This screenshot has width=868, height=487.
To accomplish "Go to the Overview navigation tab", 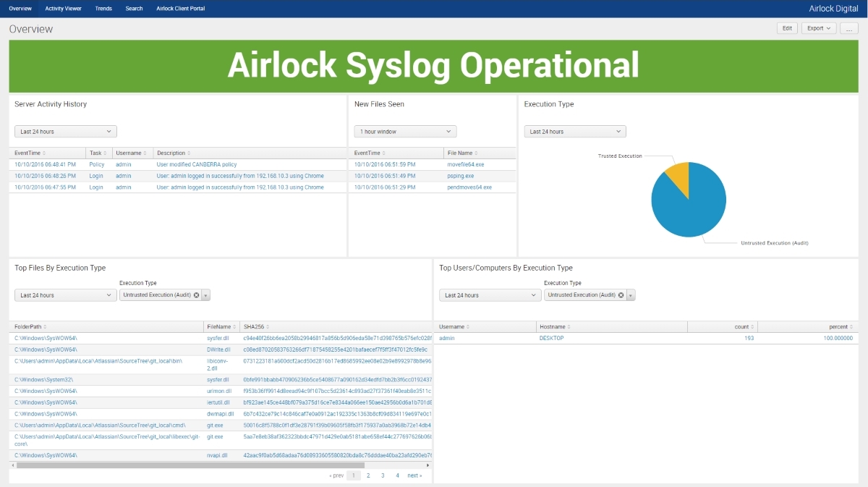I will point(20,9).
